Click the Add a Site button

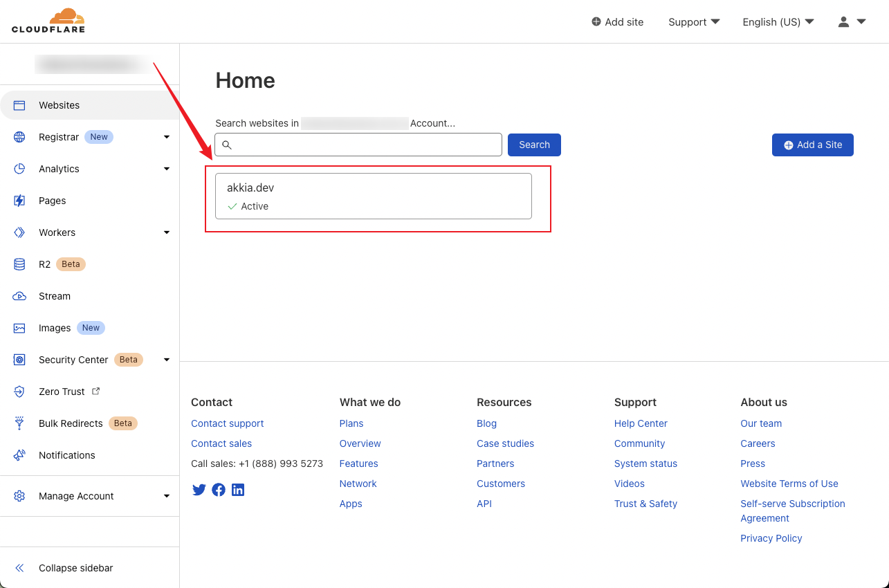(812, 145)
